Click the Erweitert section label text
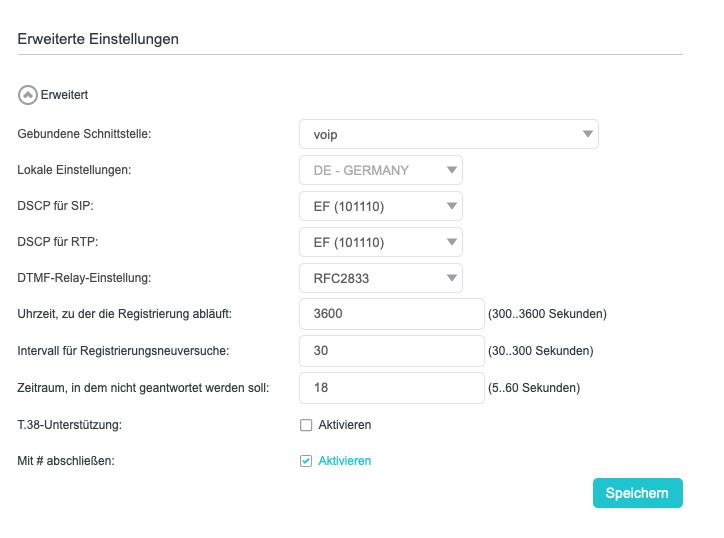The height and width of the screenshot is (538, 724). click(64, 95)
